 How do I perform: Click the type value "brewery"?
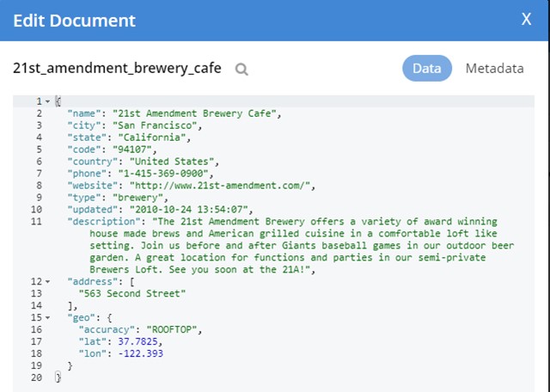137,197
